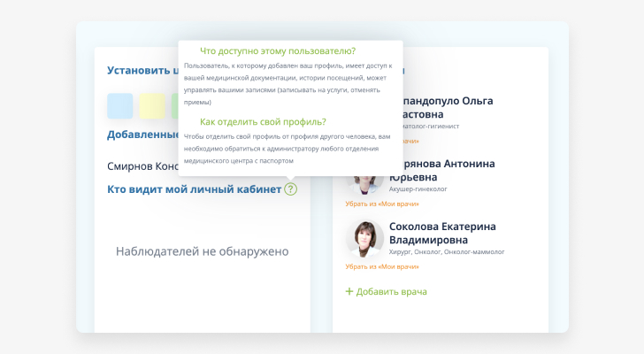Image resolution: width=644 pixels, height=354 pixels.
Task: Click the plus icon before Добавить врача
Action: [349, 291]
